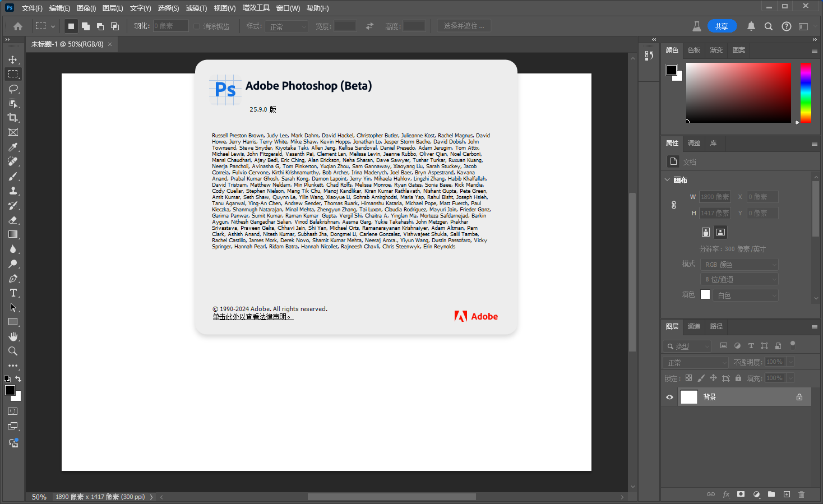The image size is (823, 504).
Task: Toggle the anti-alias checkbox
Action: pos(197,26)
